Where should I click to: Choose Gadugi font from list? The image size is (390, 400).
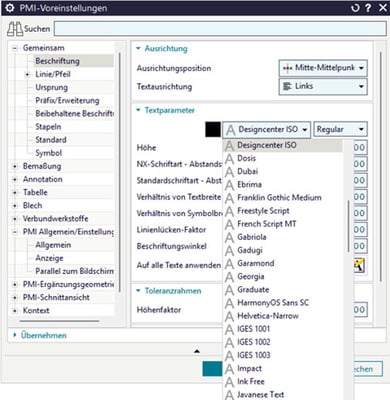point(283,250)
